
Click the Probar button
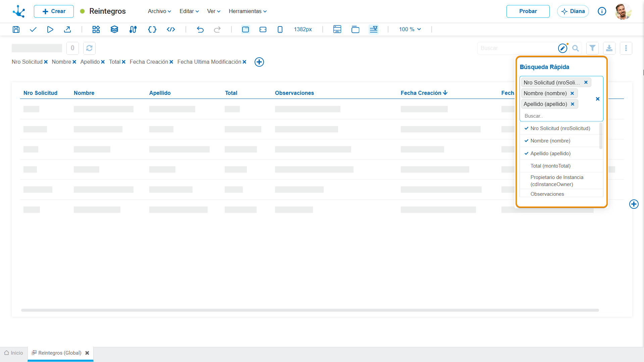[x=528, y=11]
